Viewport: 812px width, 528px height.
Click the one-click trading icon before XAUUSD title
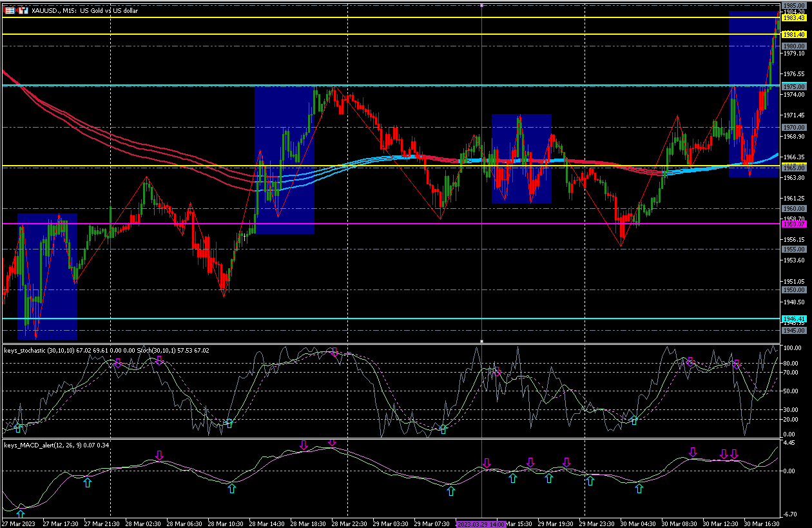pos(23,10)
